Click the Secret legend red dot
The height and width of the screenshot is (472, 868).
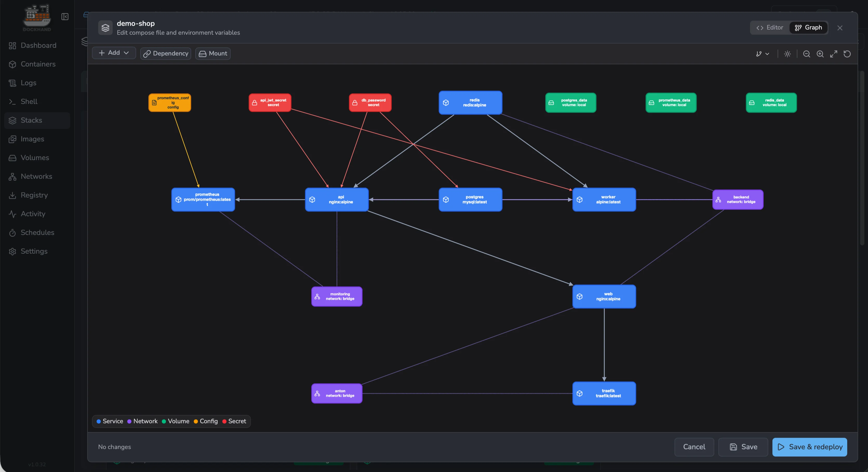coord(224,421)
